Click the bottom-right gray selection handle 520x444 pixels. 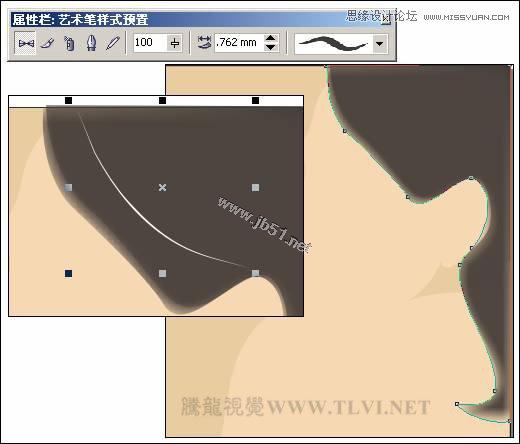pos(255,273)
